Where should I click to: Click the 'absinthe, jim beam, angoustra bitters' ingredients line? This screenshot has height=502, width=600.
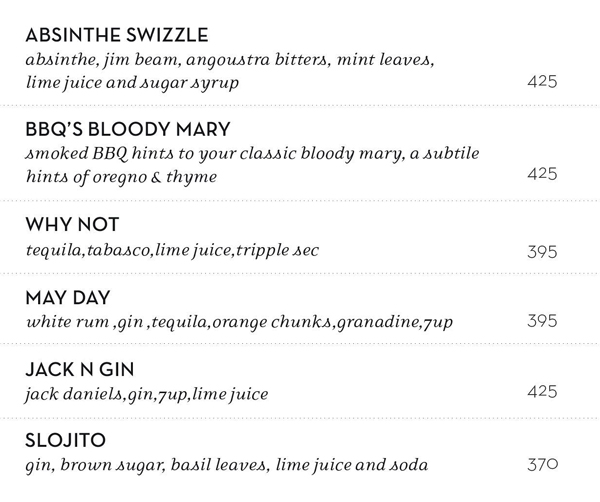230,59
